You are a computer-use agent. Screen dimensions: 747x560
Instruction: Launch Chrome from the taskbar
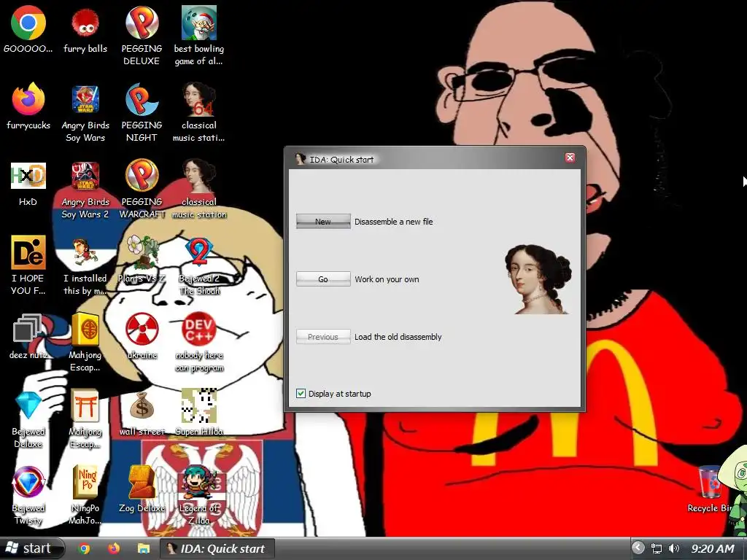tap(85, 548)
